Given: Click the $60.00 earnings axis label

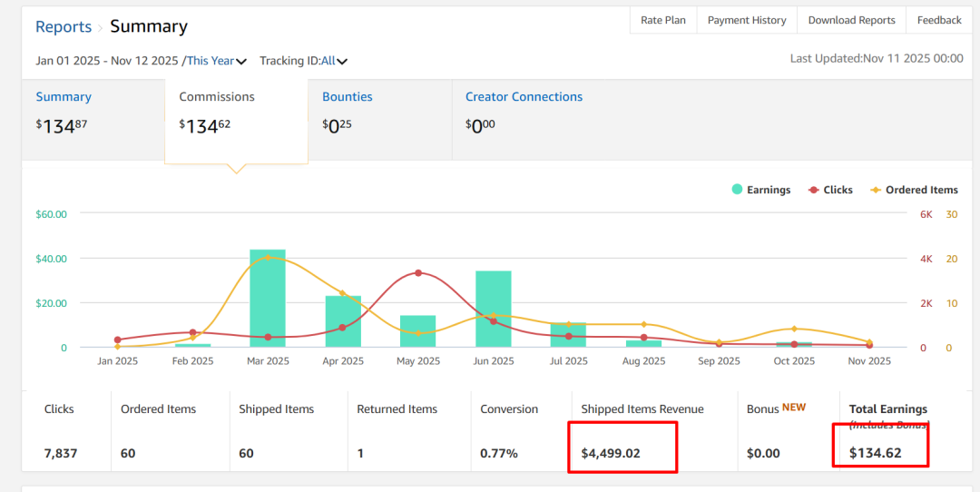Looking at the screenshot, I should [x=51, y=214].
